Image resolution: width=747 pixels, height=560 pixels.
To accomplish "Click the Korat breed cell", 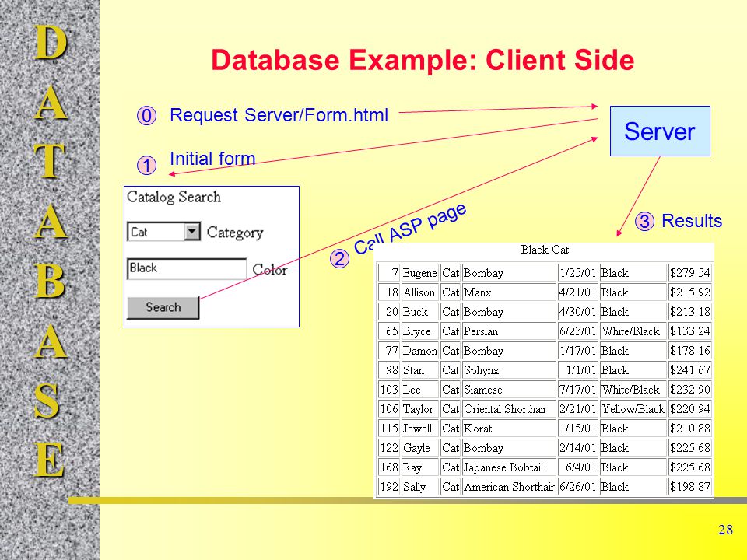I will pyautogui.click(x=509, y=429).
